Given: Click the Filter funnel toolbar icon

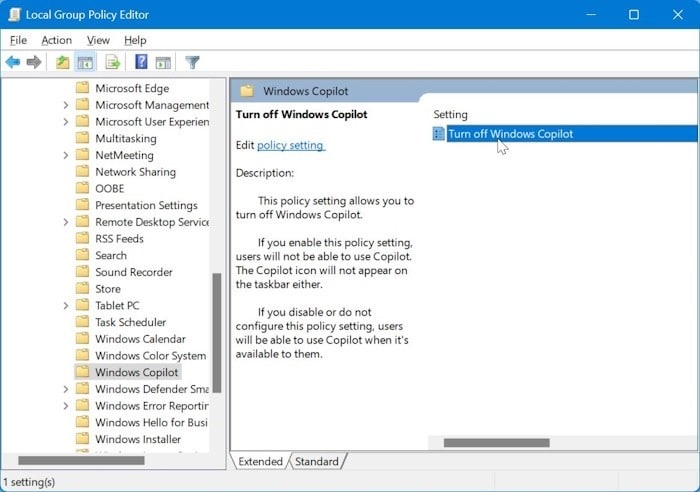Looking at the screenshot, I should [x=192, y=62].
